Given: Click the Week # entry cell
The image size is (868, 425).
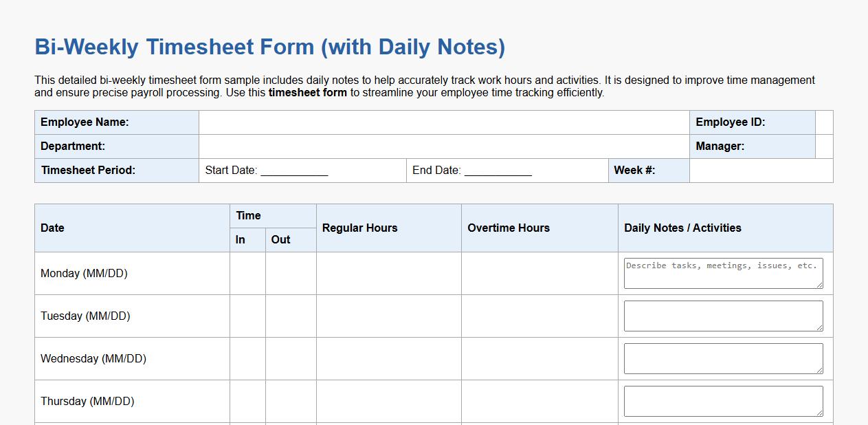Looking at the screenshot, I should coord(761,170).
